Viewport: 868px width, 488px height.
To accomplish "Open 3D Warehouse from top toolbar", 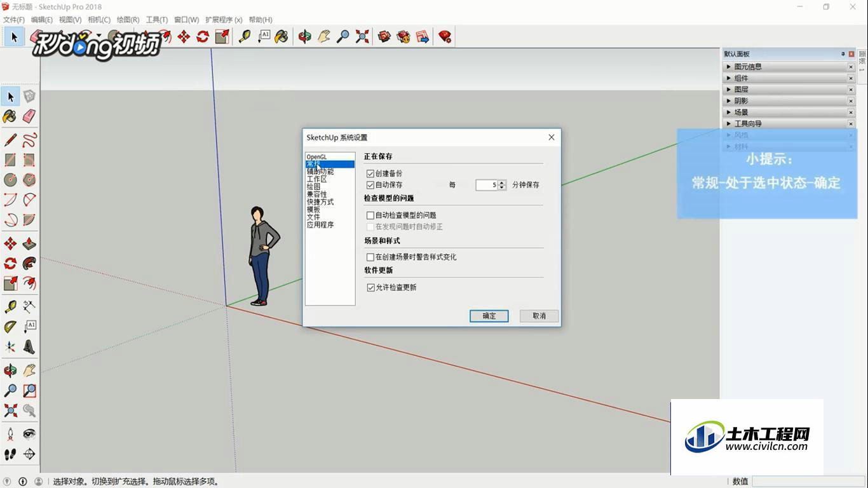I will point(384,37).
